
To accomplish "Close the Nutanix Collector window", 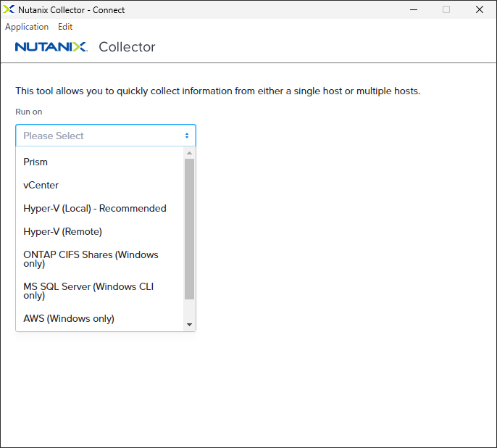I will point(480,9).
